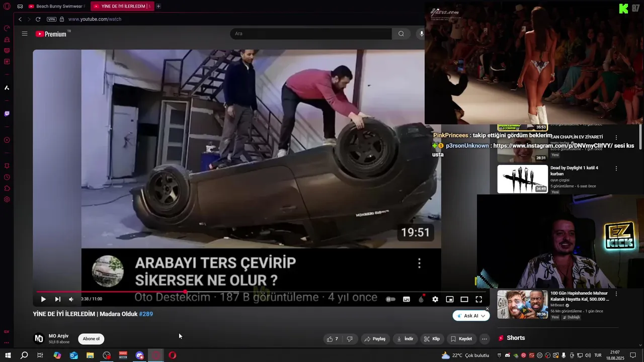Dislike the video with thumbs down
The height and width of the screenshot is (362, 644).
pos(350,339)
